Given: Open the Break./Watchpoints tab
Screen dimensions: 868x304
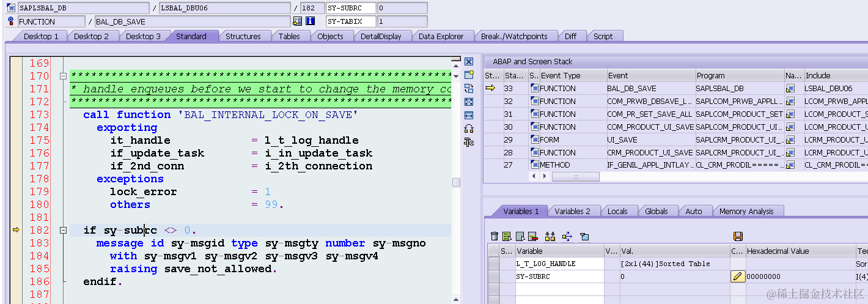Looking at the screenshot, I should 514,36.
